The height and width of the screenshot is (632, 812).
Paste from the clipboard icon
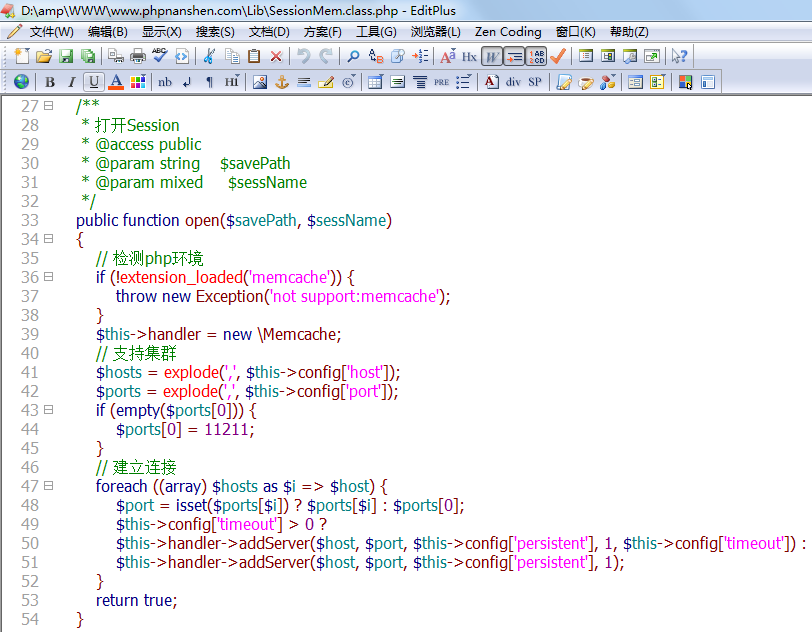click(x=254, y=56)
